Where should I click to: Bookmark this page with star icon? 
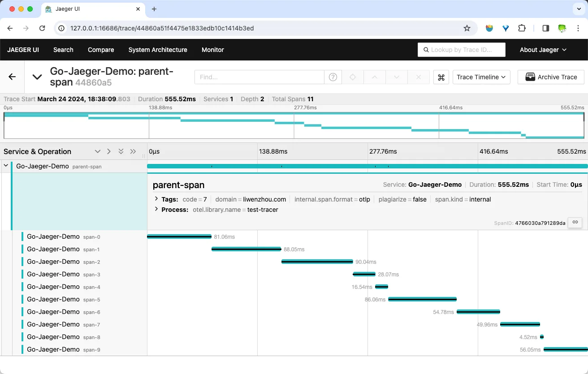coord(467,28)
